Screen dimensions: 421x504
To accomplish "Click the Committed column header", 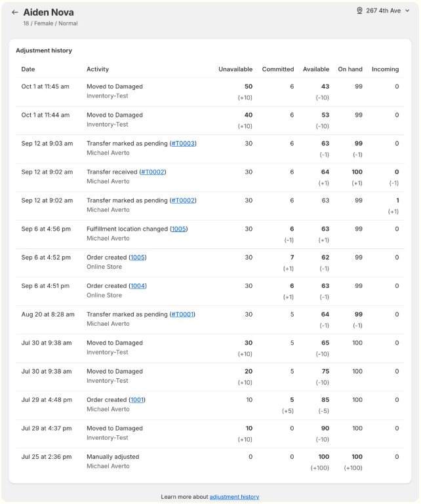I will (278, 69).
